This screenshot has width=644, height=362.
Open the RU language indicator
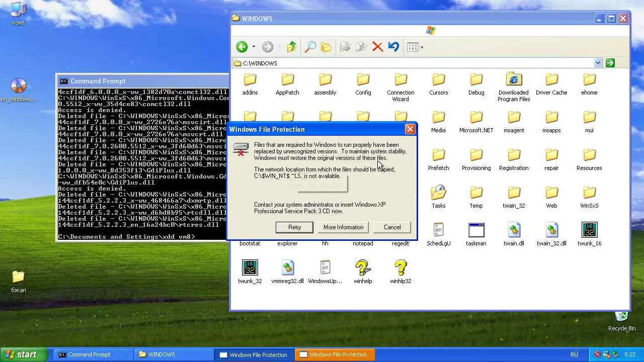574,354
